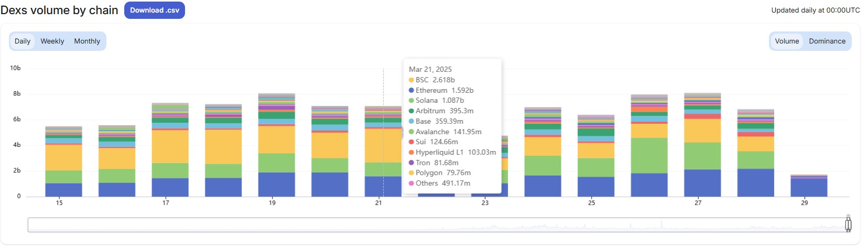The height and width of the screenshot is (247, 868).
Task: Click the Download .csv button
Action: coord(154,10)
